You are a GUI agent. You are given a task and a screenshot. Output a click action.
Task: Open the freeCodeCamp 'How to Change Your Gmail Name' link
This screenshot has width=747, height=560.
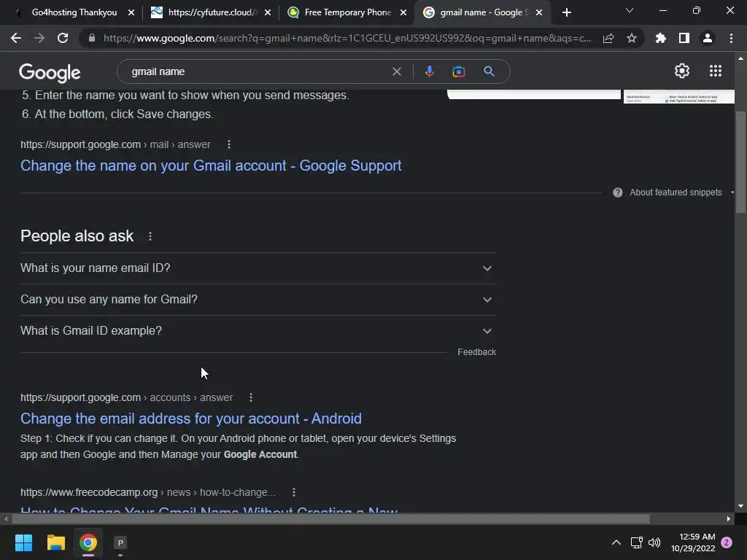point(209,509)
